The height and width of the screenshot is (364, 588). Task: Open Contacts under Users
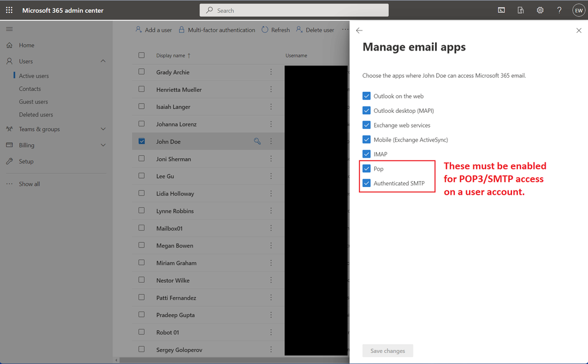click(x=30, y=89)
